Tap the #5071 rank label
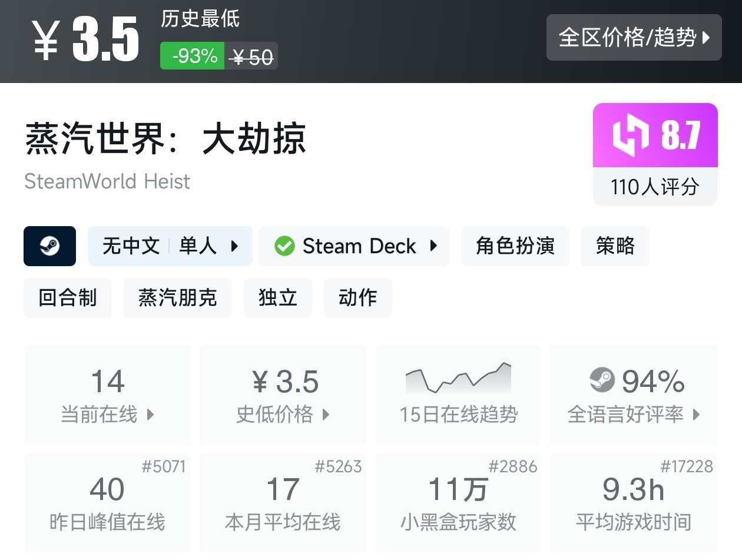Viewport: 742px width, 560px height. pos(164,467)
